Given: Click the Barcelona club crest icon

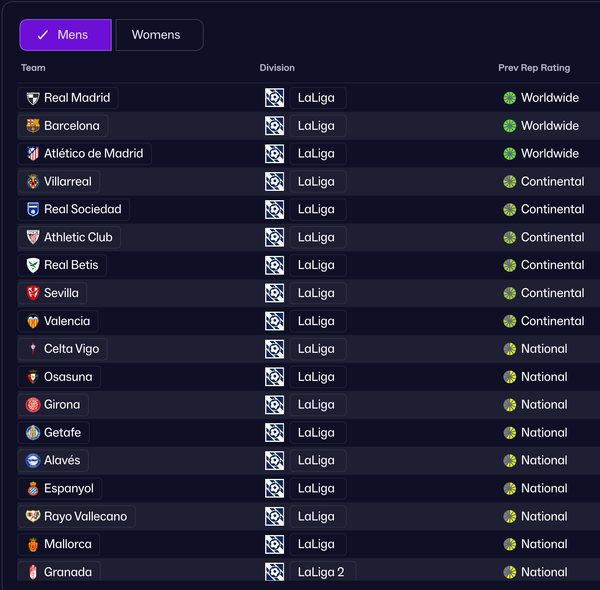Looking at the screenshot, I should [33, 126].
